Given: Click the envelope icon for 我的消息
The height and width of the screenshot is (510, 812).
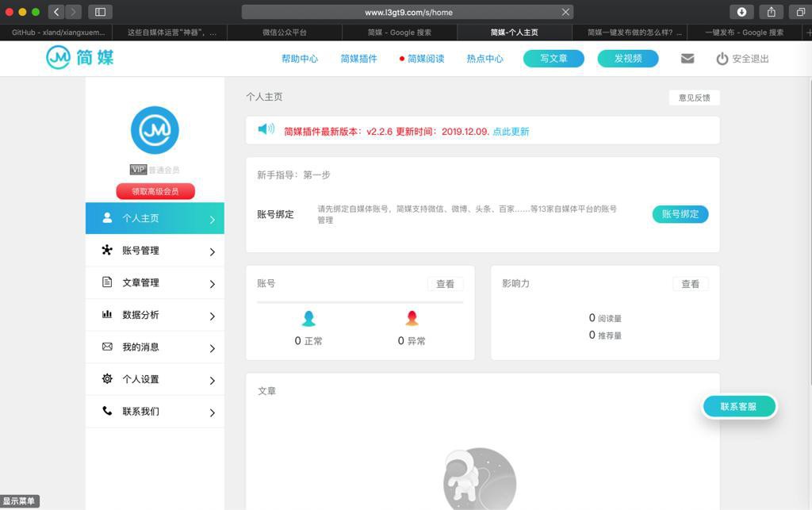Looking at the screenshot, I should (x=107, y=347).
